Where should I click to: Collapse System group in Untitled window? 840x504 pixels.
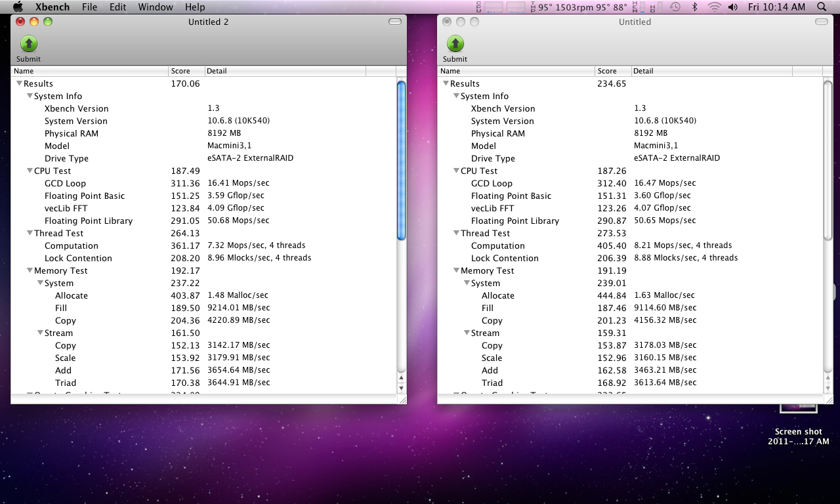(x=467, y=283)
